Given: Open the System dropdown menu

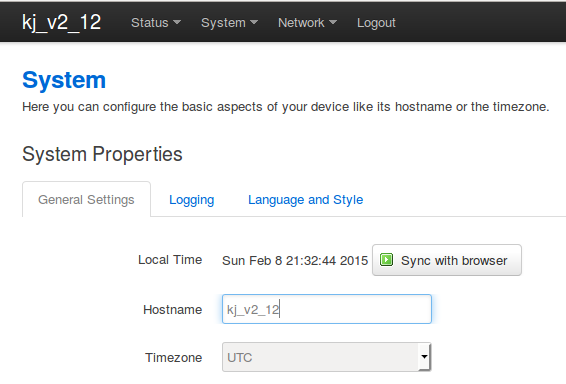Looking at the screenshot, I should pos(230,22).
